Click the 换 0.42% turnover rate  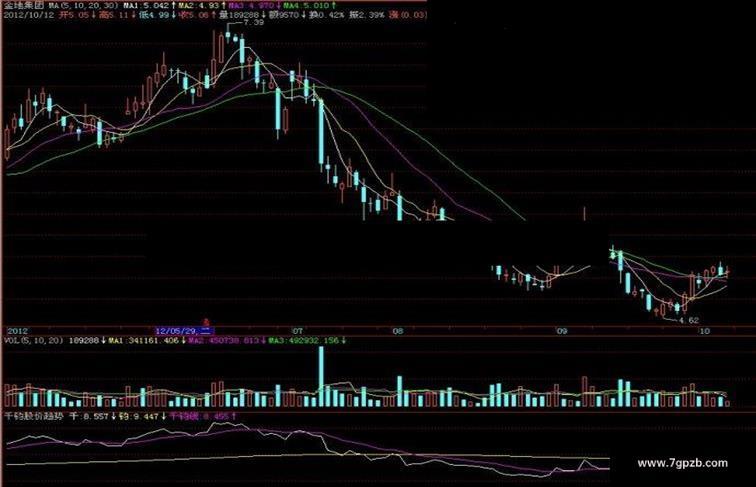click(327, 15)
